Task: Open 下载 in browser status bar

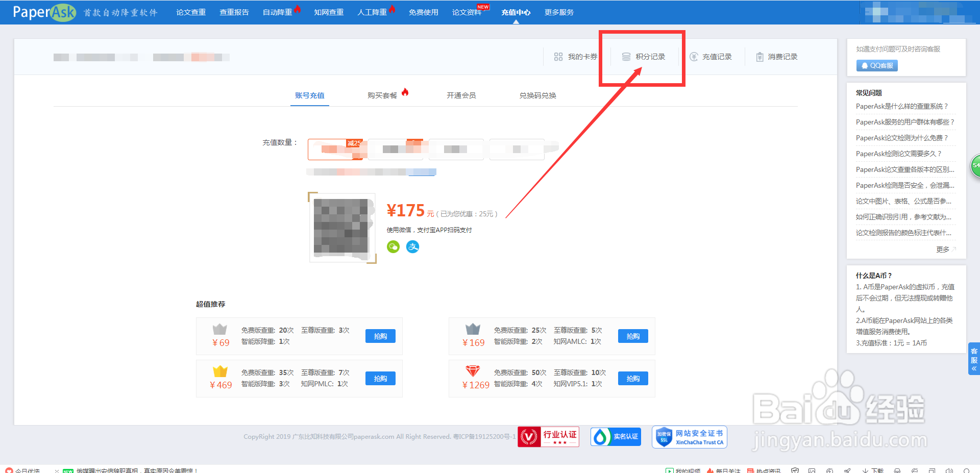Action: pos(873,470)
